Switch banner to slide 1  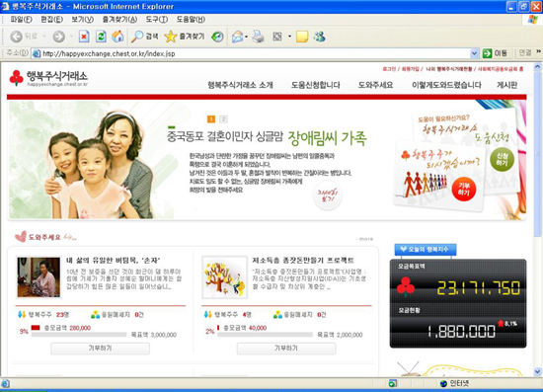coord(211,119)
